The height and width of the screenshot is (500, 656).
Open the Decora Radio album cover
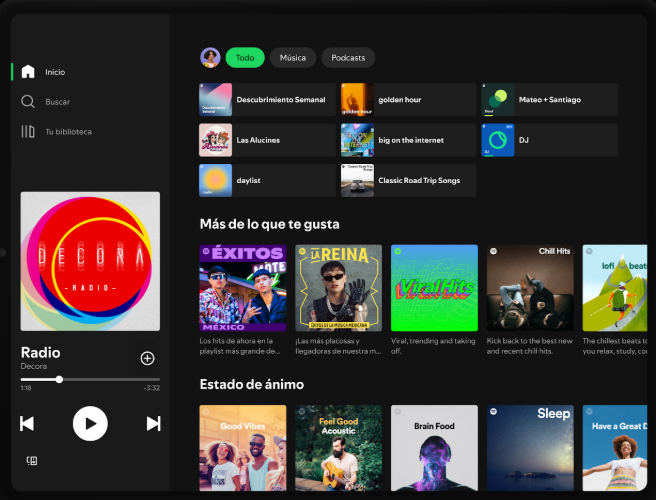(90, 261)
